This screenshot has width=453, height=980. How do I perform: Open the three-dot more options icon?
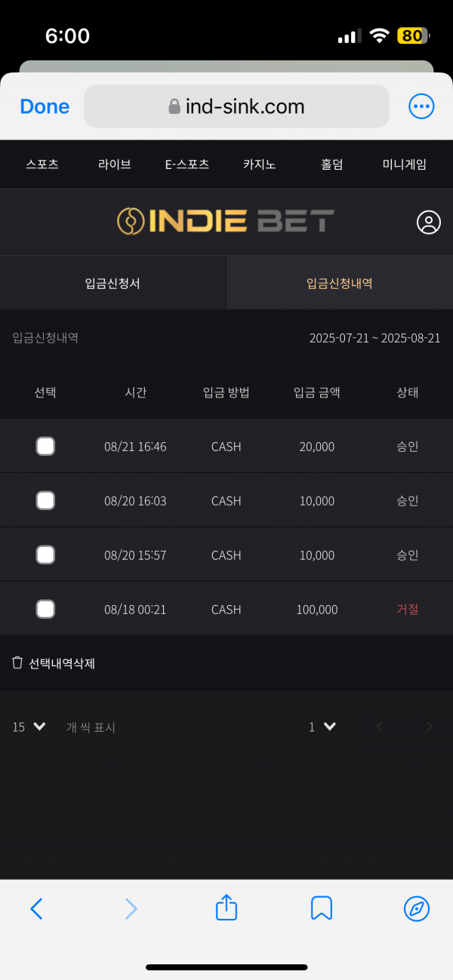[421, 106]
